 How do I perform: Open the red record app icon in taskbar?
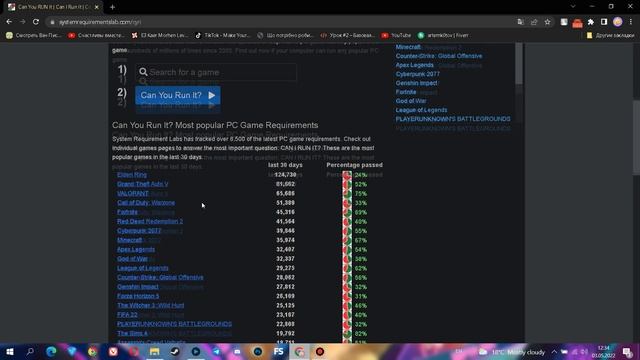coord(320,351)
